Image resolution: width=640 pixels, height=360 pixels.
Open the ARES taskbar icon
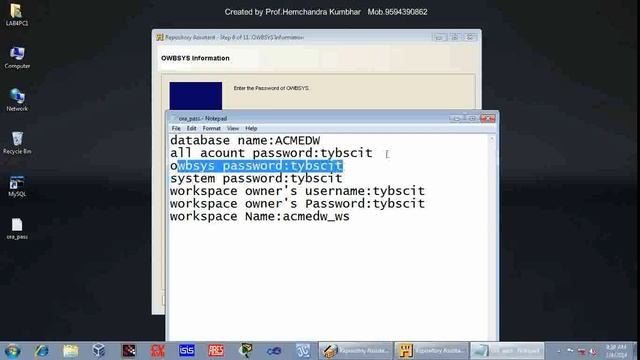[x=216, y=351]
